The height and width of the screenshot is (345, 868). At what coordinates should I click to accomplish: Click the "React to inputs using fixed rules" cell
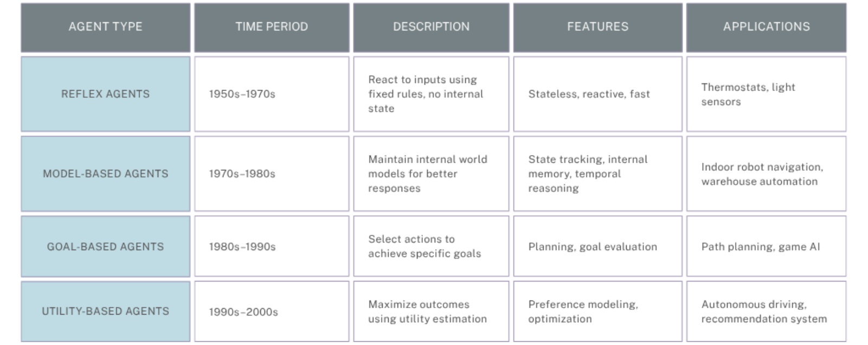point(426,94)
